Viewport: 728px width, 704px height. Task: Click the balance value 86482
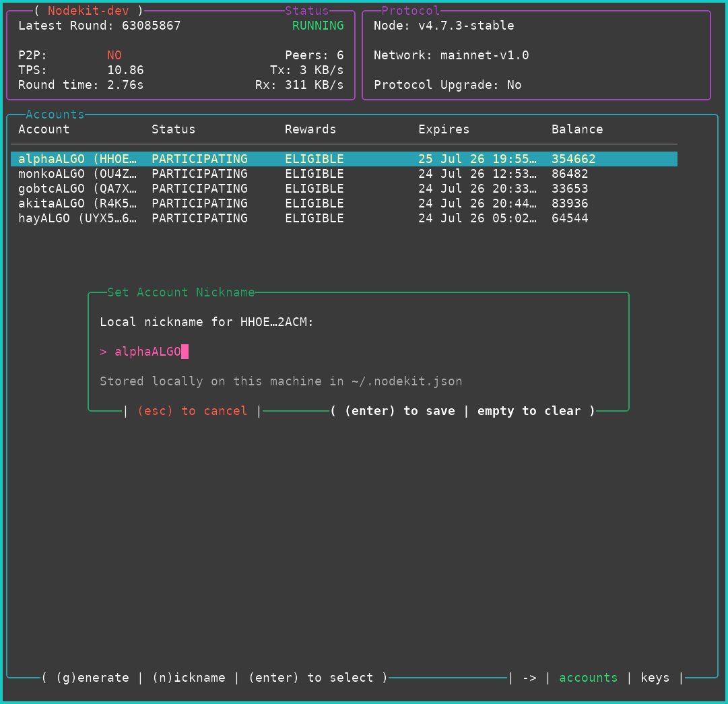click(x=570, y=174)
